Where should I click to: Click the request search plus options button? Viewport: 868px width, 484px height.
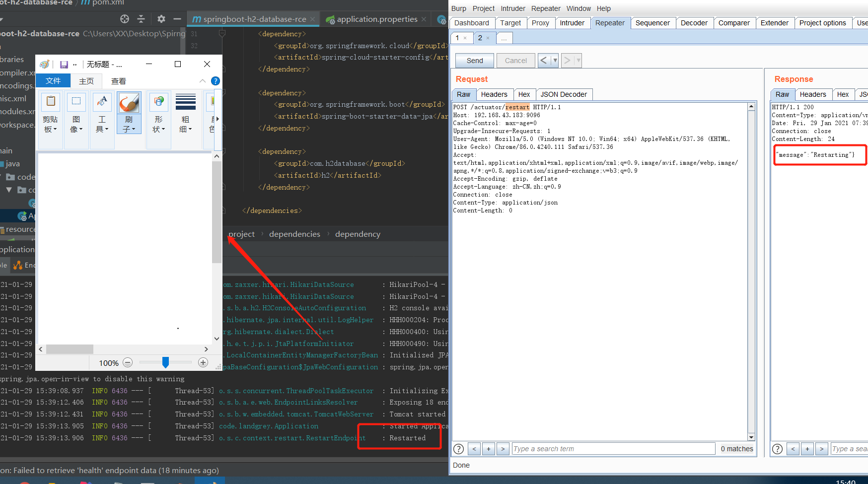pos(489,449)
